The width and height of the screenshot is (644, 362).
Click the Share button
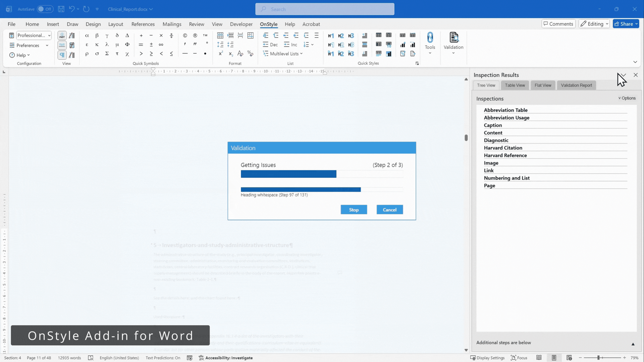point(626,24)
